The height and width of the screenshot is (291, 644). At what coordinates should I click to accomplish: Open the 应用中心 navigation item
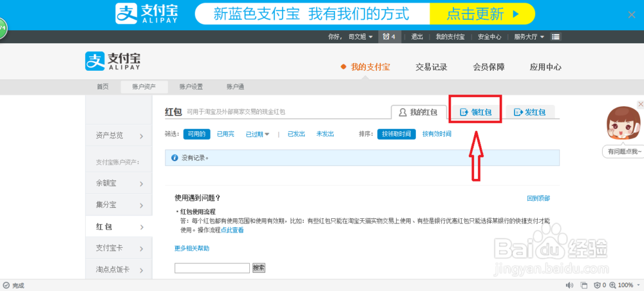point(545,67)
